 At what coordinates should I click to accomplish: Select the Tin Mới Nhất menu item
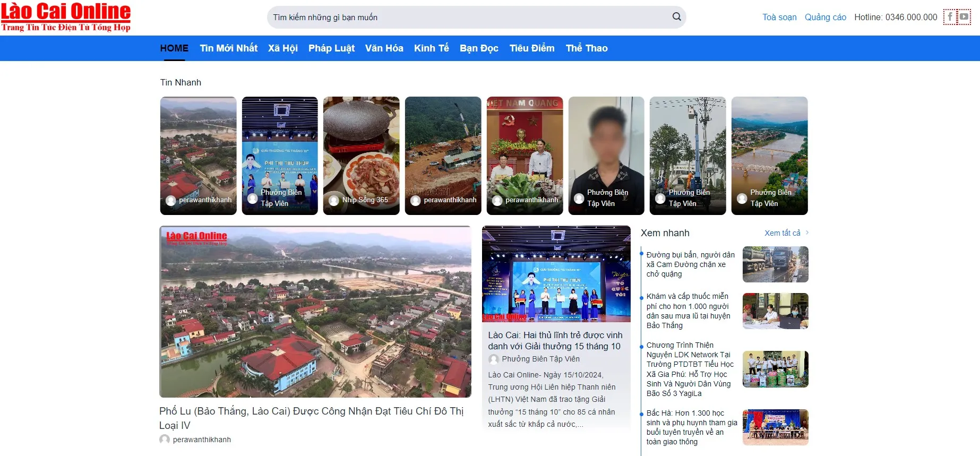coord(228,48)
